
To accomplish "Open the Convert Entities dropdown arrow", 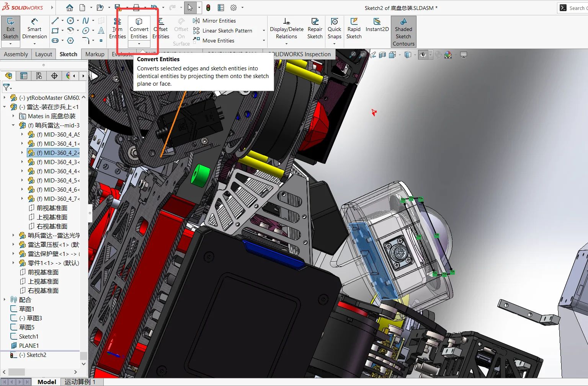I will tap(139, 44).
